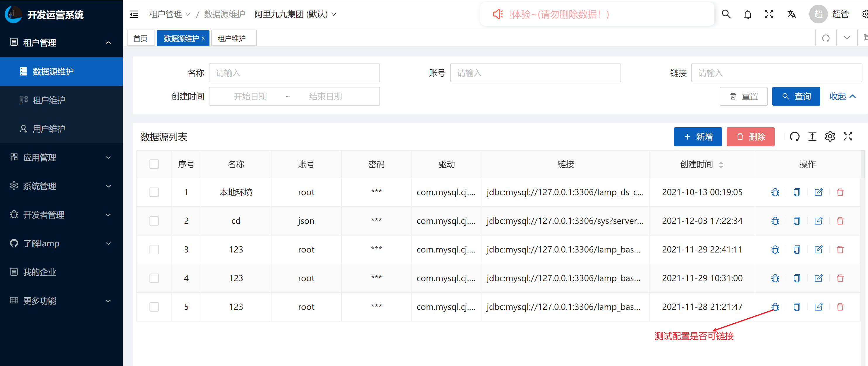Click into the 名称 search input field

[x=294, y=73]
